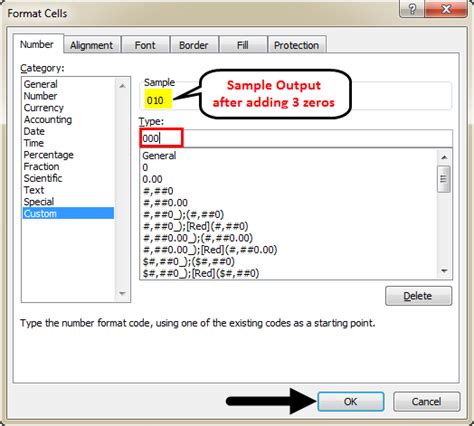Confirm with the OK button
This screenshot has width=474, height=426.
[351, 402]
